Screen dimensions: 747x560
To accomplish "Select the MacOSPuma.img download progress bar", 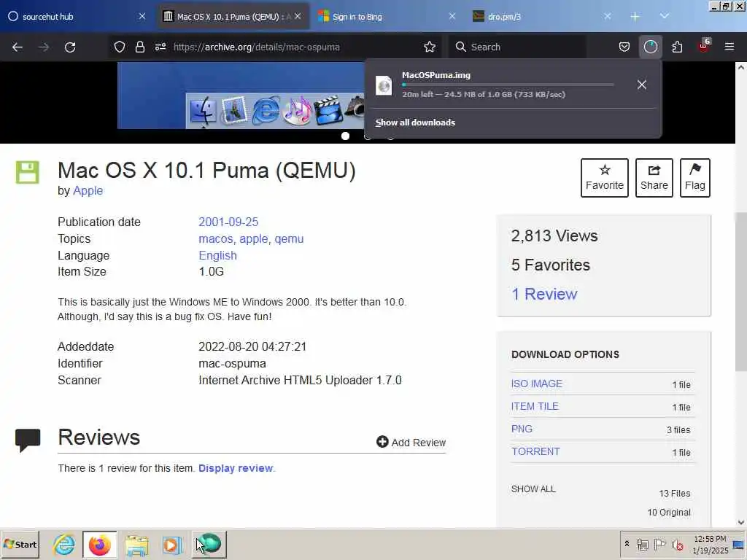I will pyautogui.click(x=508, y=85).
